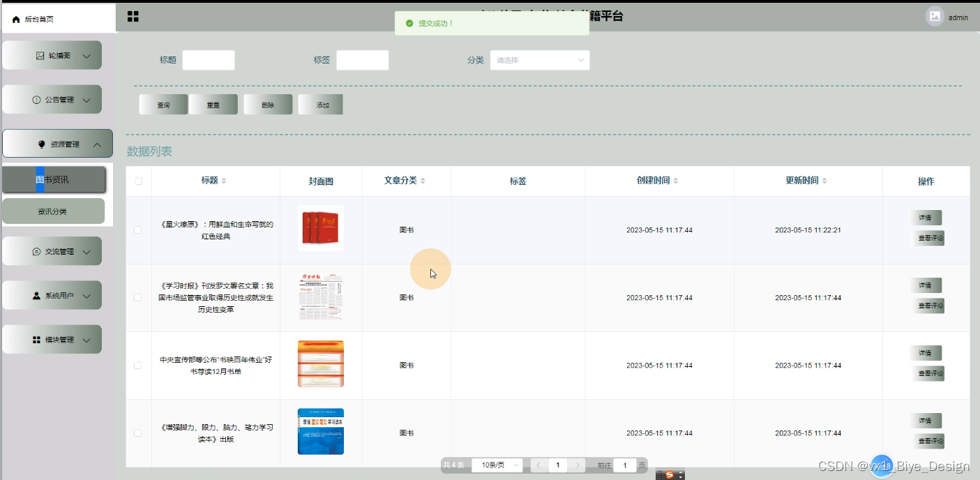Check the row for 中央宣传部 book list
The width and height of the screenshot is (980, 480).
tap(138, 366)
